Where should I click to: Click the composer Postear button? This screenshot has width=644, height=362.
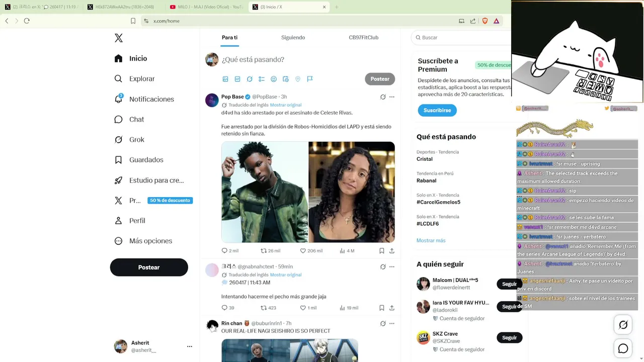pos(380,79)
